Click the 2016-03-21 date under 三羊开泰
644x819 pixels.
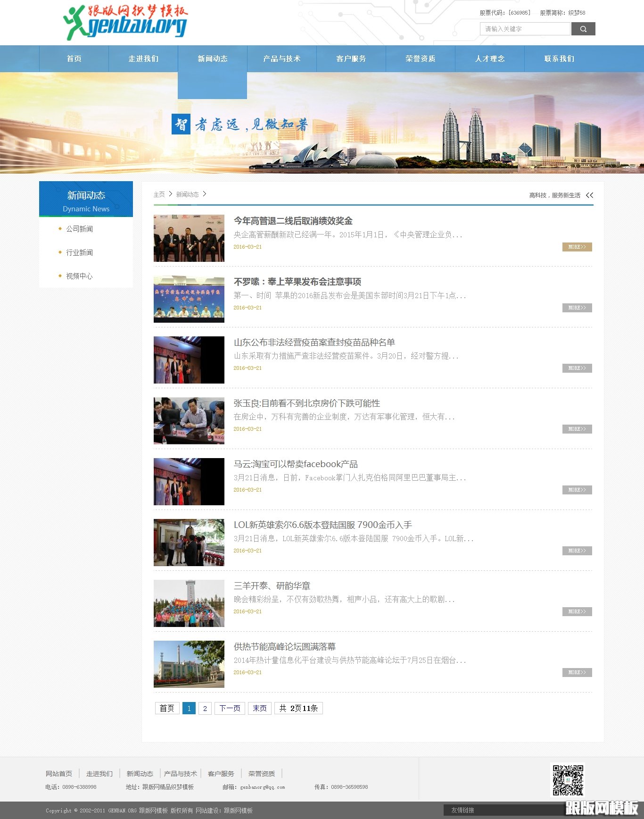click(248, 611)
